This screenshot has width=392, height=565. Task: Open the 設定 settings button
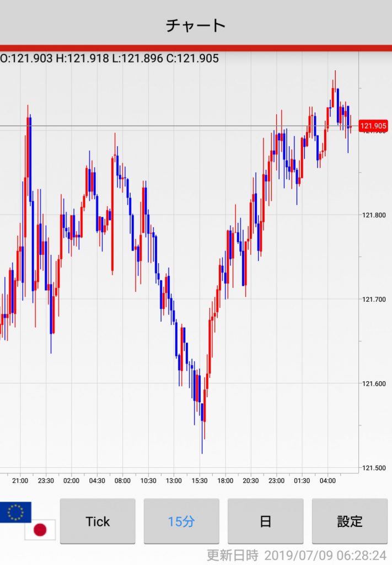point(350,521)
